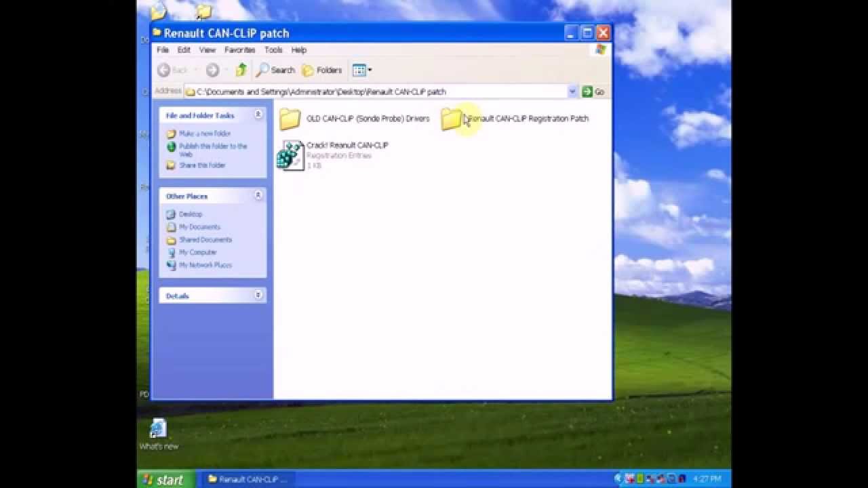868x488 pixels.
Task: Click the What's new desktop icon
Action: tap(158, 434)
